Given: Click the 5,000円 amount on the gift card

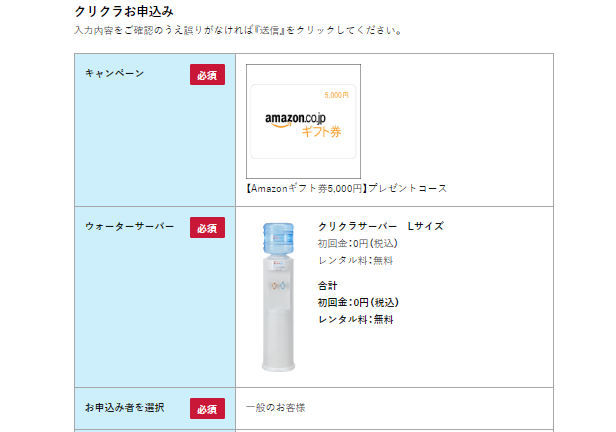Looking at the screenshot, I should [336, 95].
